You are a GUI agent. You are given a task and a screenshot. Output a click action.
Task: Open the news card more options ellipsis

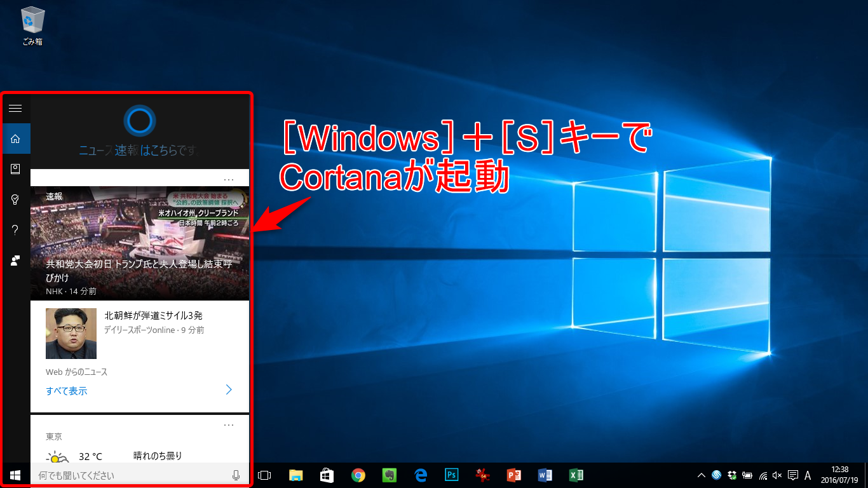point(229,179)
